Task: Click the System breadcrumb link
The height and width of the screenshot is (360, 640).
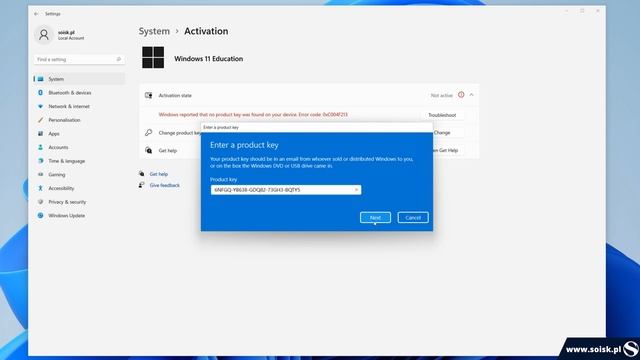Action: 154,31
